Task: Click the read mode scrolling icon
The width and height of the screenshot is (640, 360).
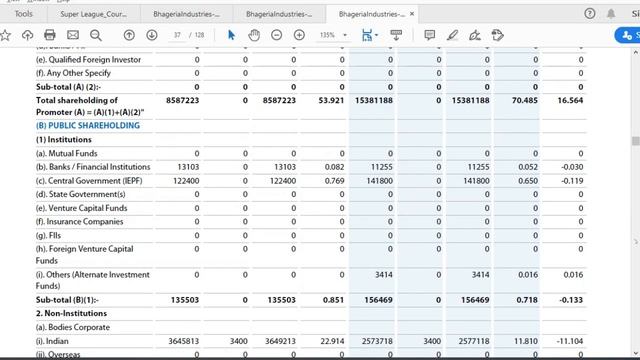Action: (396, 35)
